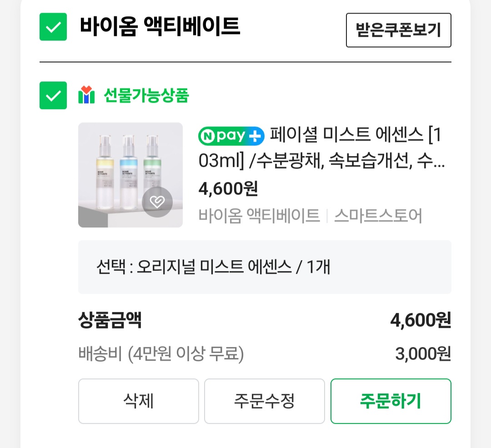Tap the heart wishlist icon on product image
This screenshot has width=491, height=448.
(157, 202)
